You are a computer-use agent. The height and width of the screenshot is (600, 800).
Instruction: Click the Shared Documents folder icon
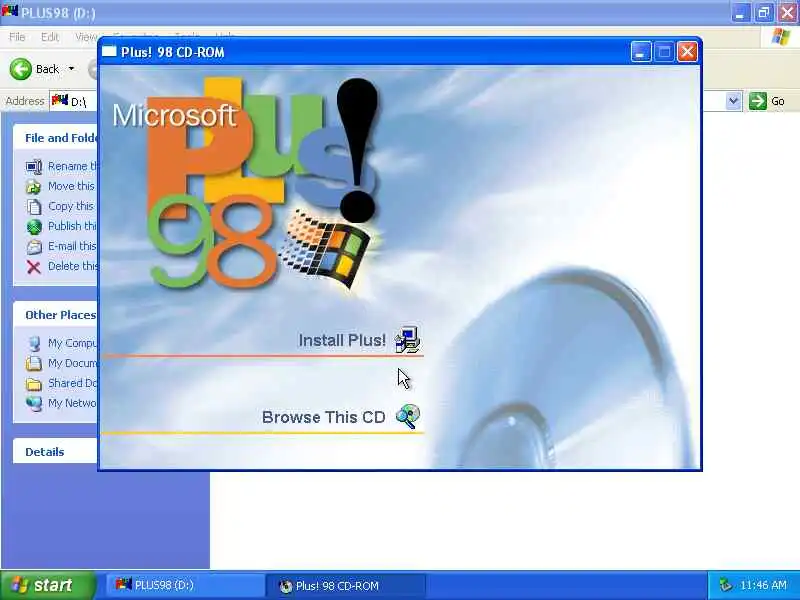click(34, 383)
